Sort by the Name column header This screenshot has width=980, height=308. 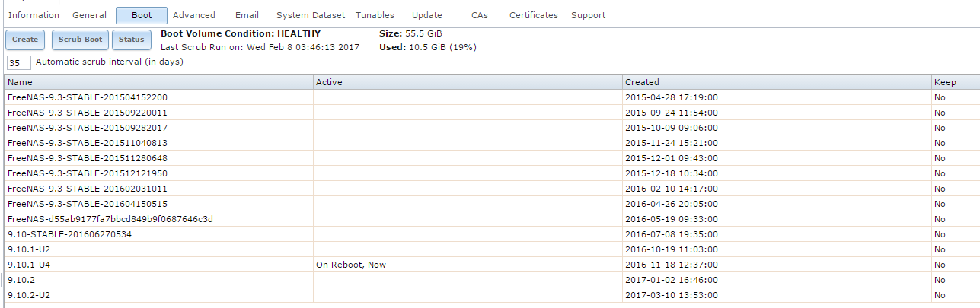(x=159, y=82)
